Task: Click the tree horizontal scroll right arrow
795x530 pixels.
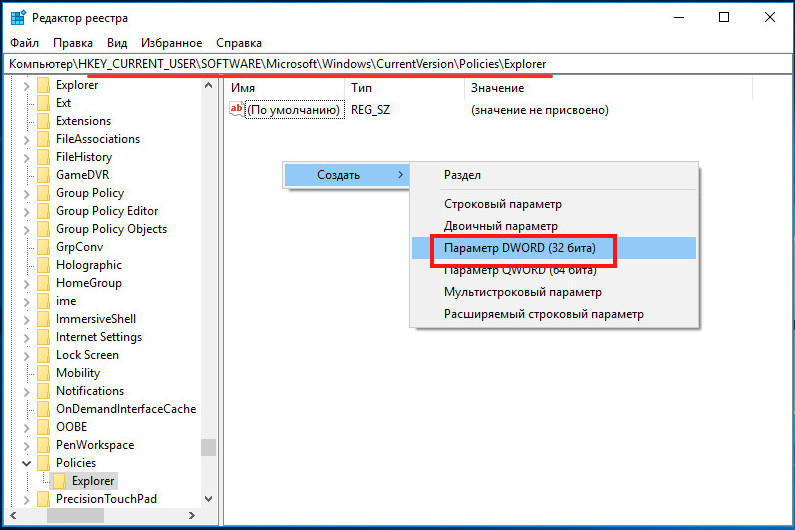Action: point(192,516)
